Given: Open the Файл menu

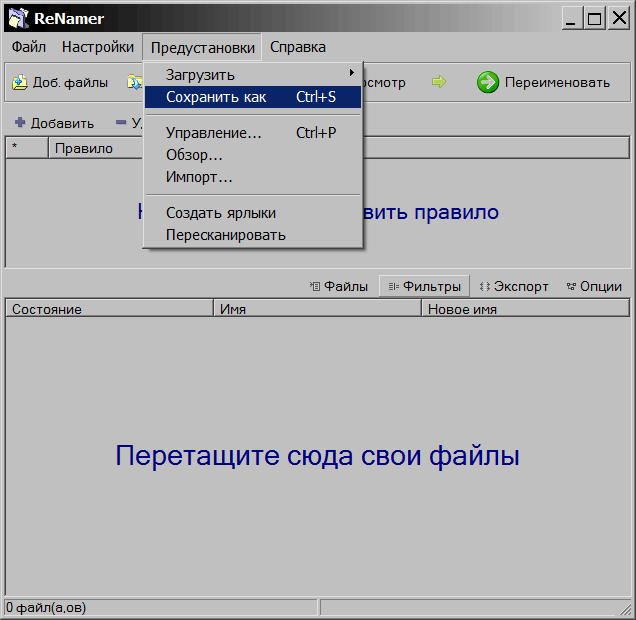Looking at the screenshot, I should click(29, 47).
